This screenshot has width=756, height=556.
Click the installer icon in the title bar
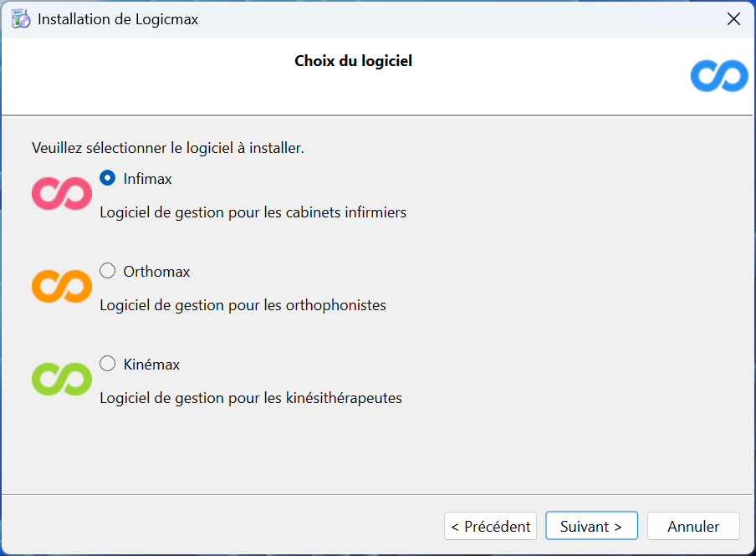tap(21, 19)
